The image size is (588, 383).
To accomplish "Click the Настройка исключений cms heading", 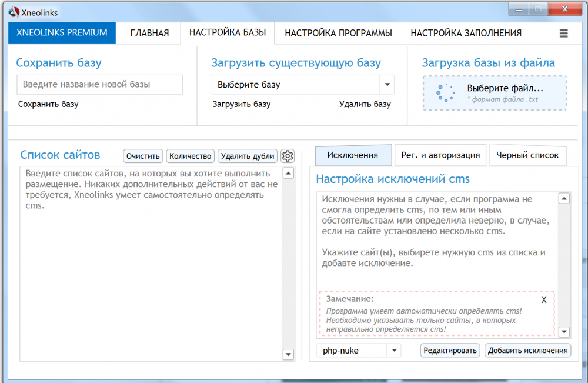I will tap(393, 179).
